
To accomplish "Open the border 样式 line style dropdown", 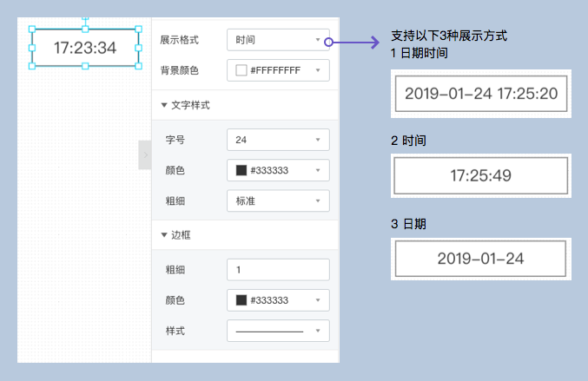I will click(278, 331).
